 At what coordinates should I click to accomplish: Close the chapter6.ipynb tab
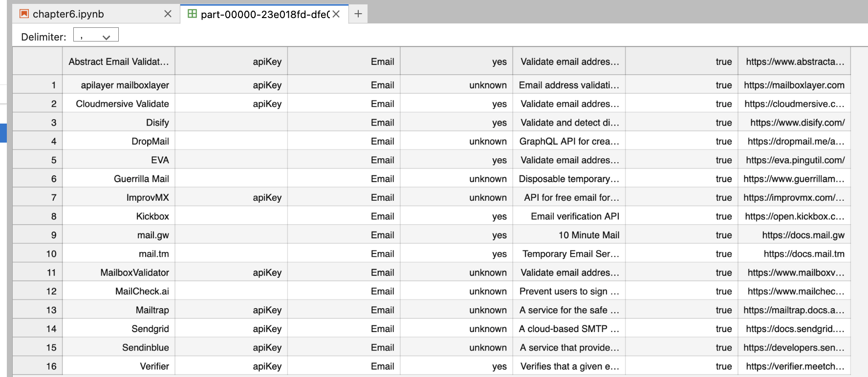tap(168, 14)
